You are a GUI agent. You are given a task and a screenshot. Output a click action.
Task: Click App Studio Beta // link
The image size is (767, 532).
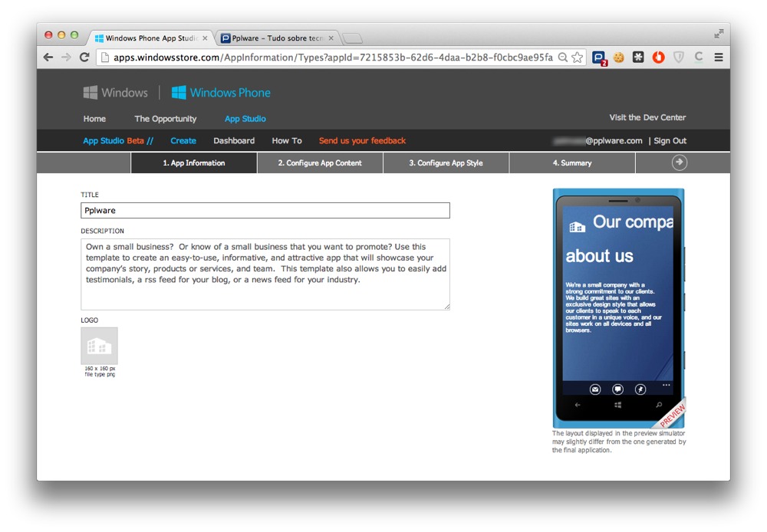(x=118, y=141)
